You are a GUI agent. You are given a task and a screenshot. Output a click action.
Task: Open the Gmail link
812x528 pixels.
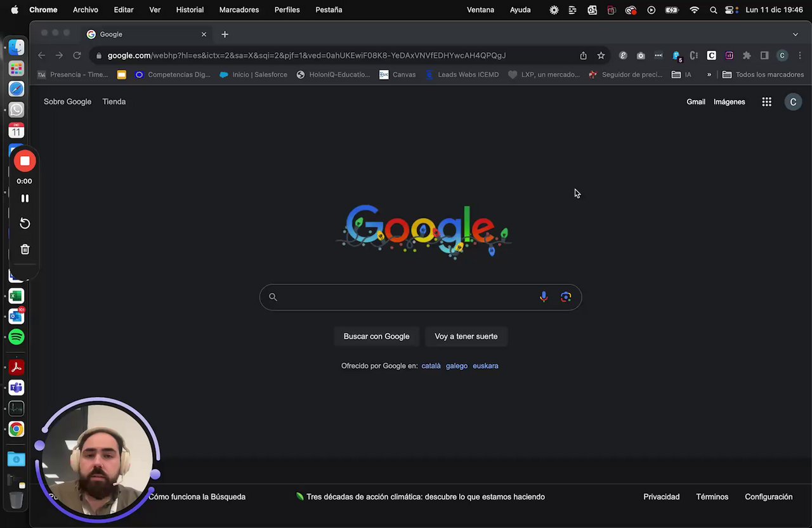[x=696, y=102]
